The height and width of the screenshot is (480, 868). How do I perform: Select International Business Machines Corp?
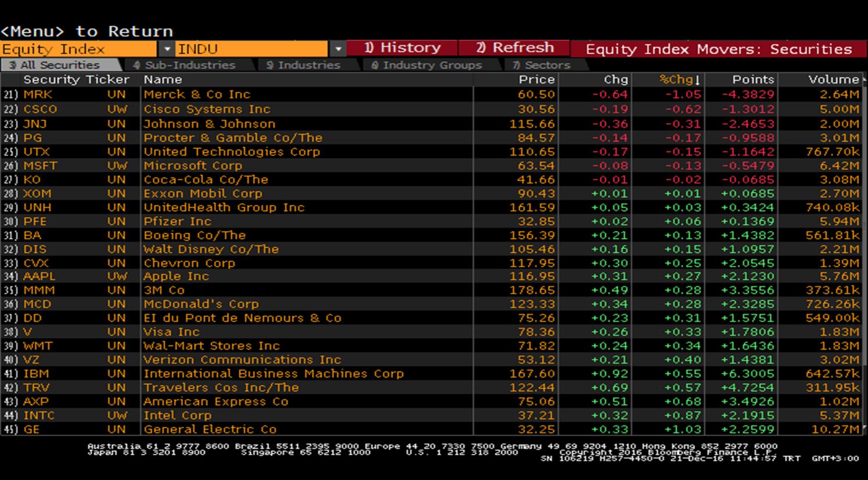point(273,374)
